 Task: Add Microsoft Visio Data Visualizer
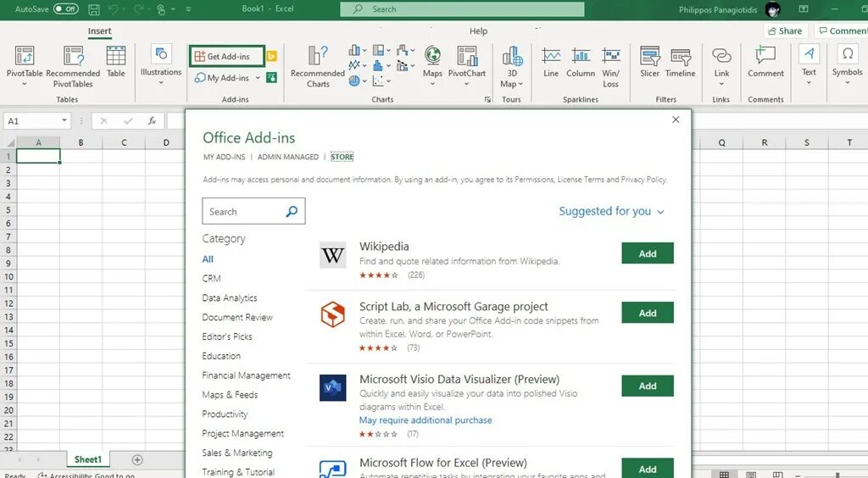coord(648,386)
